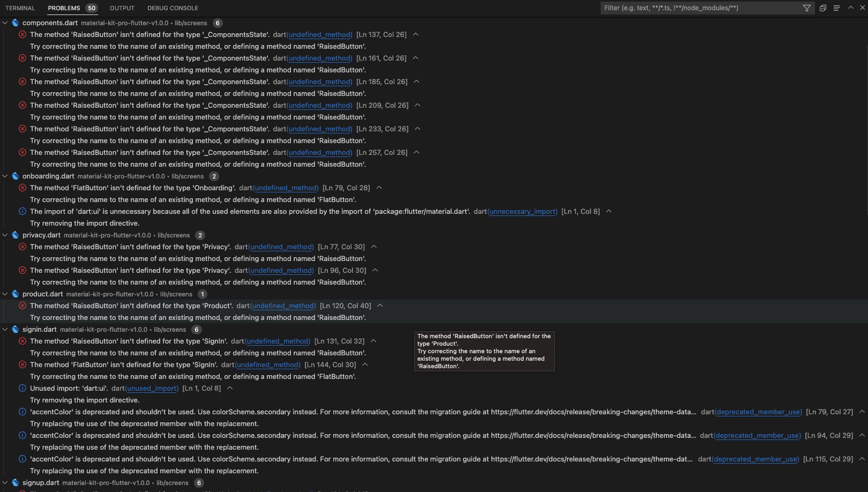Screen dimensions: 868x492
Task: Maximize the panel with the chevron icon
Action: click(849, 8)
